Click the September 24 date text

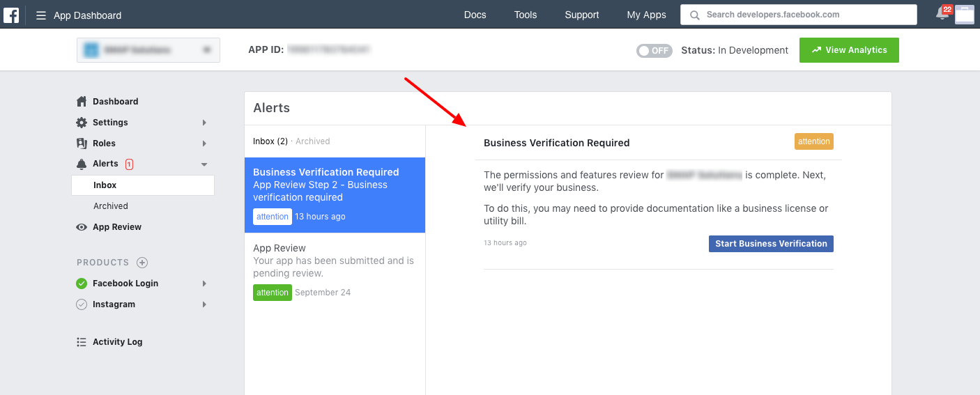[323, 293]
